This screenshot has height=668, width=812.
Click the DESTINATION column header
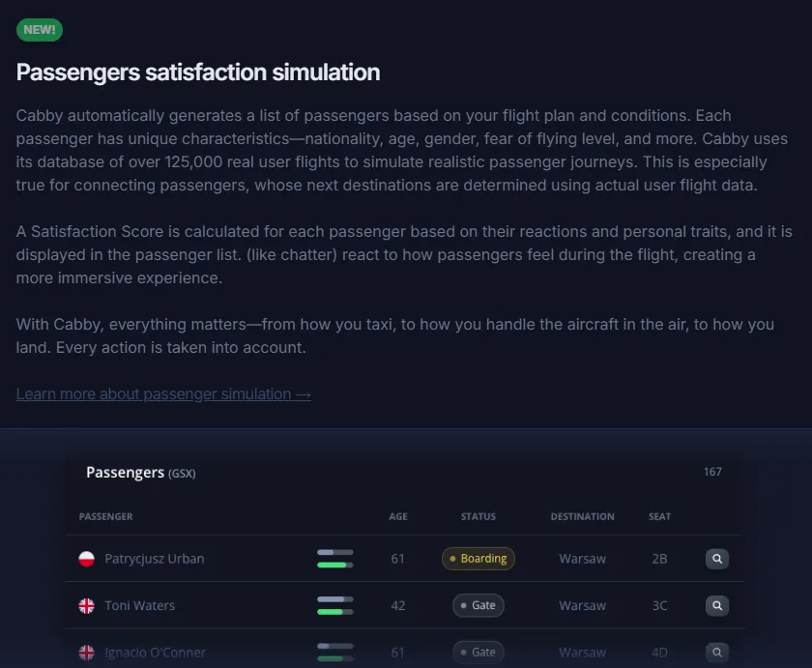582,516
